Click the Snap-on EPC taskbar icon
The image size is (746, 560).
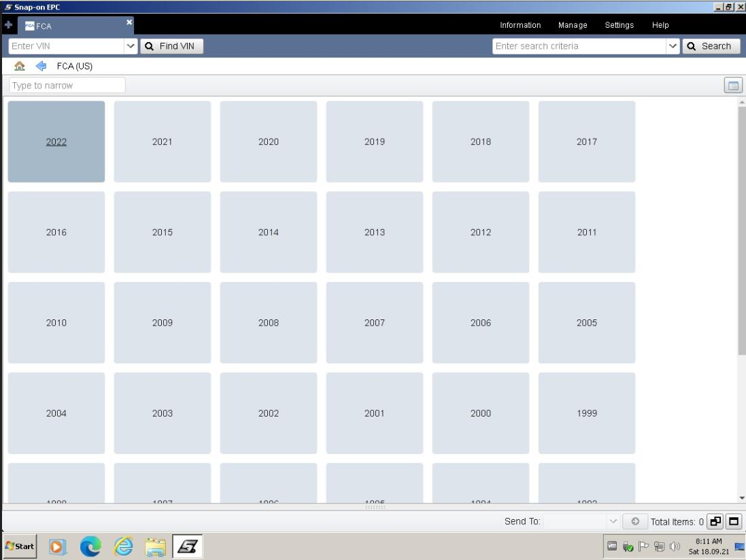[188, 546]
